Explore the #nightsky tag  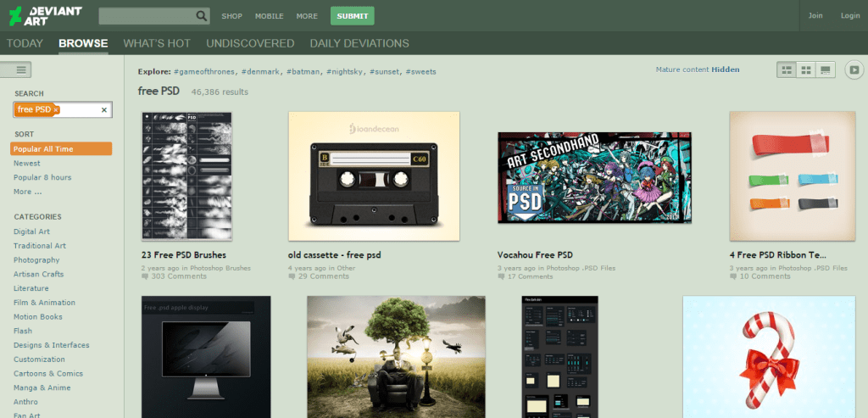coord(346,71)
